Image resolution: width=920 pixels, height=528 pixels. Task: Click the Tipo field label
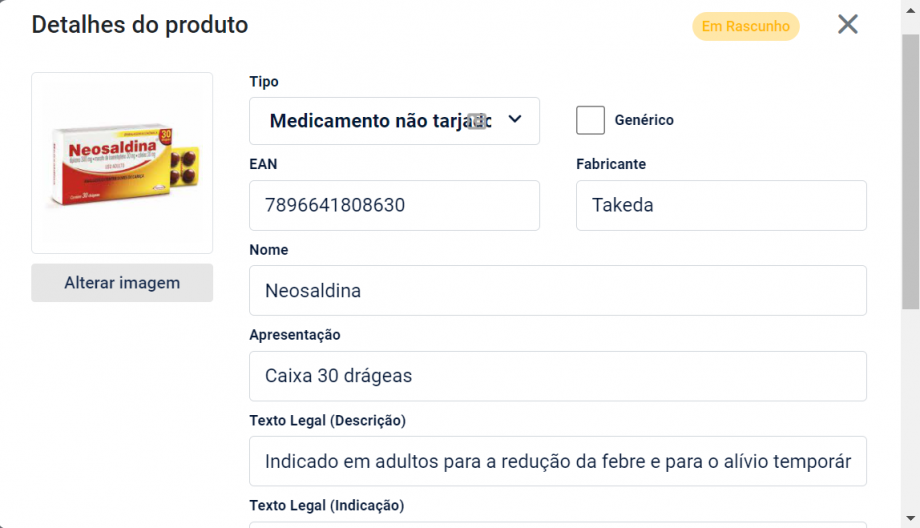[264, 82]
